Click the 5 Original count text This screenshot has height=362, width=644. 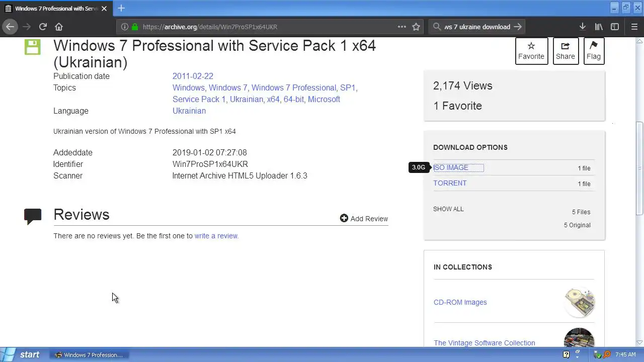pyautogui.click(x=577, y=225)
